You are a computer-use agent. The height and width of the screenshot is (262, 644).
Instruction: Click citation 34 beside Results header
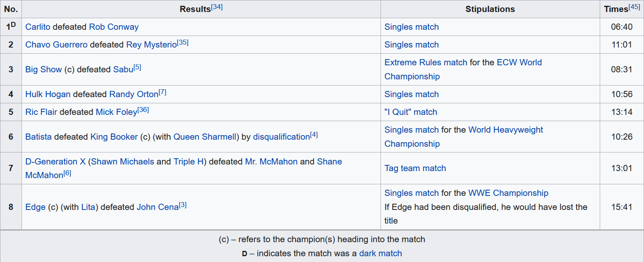point(217,7)
